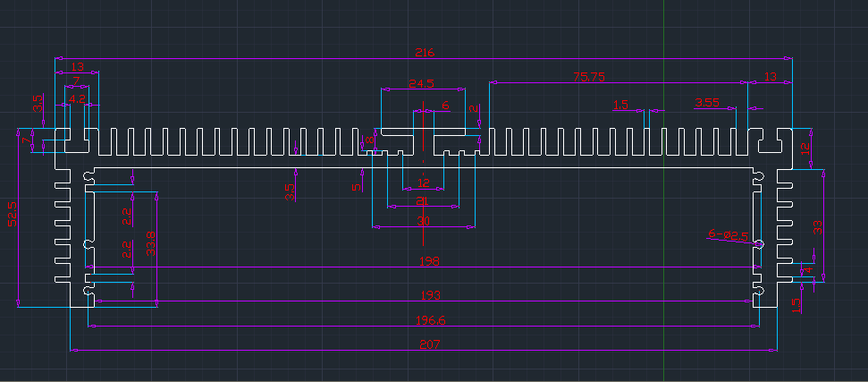The height and width of the screenshot is (382, 868).
Task: Click the 6-Ø2.5 hole callout
Action: click(x=728, y=234)
